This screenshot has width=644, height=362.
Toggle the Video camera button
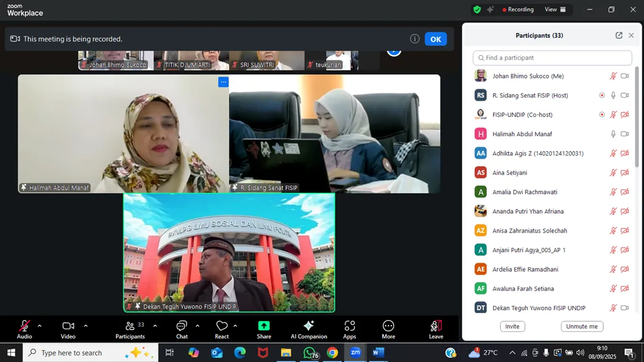68,326
